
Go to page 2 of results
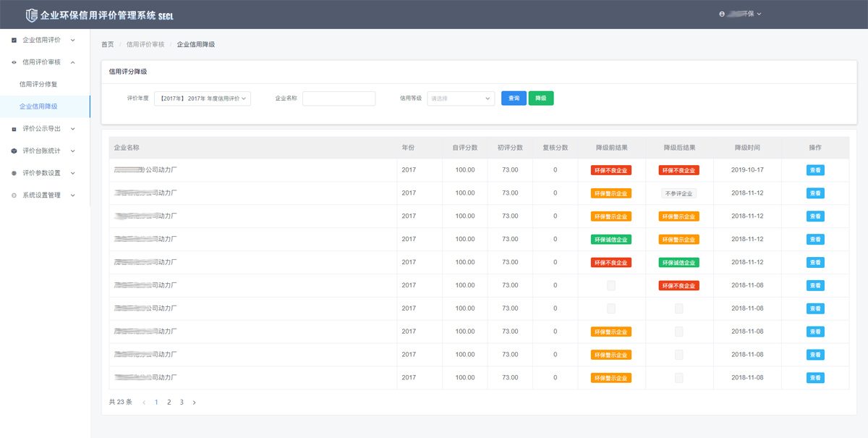point(169,402)
